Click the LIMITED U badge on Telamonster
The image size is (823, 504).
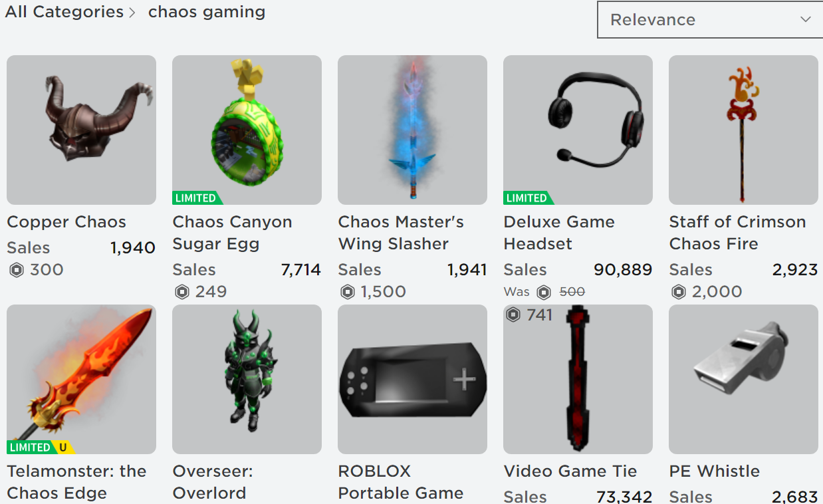click(x=41, y=447)
